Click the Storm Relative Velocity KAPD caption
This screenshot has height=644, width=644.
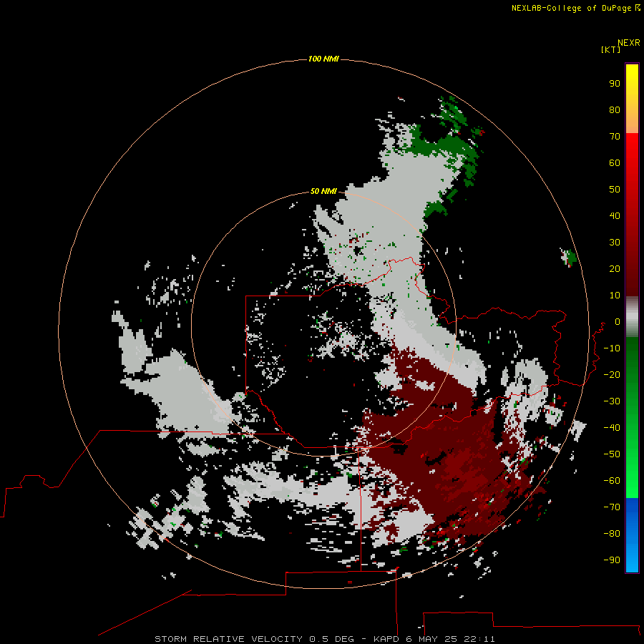point(325,639)
